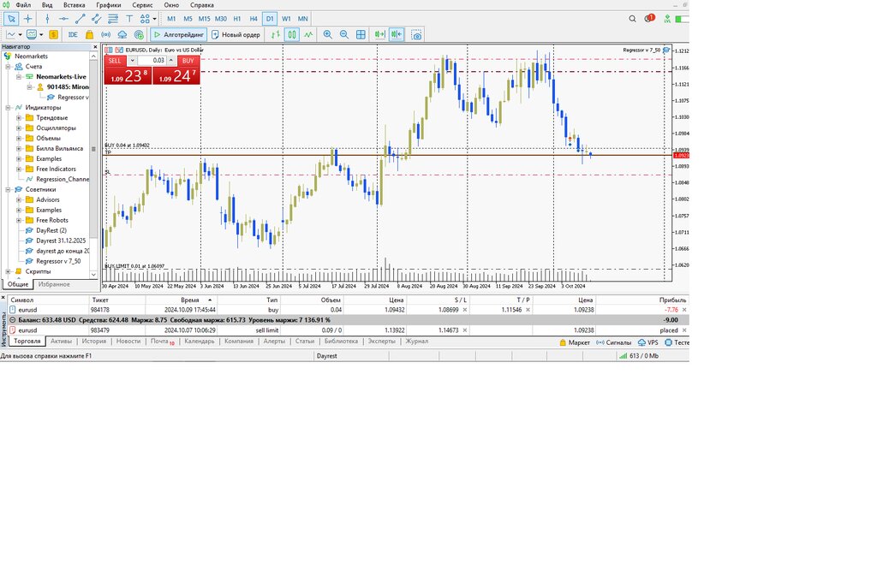Screen dimensions: 877x588
Task: Open the search magnifier icon
Action: click(632, 19)
